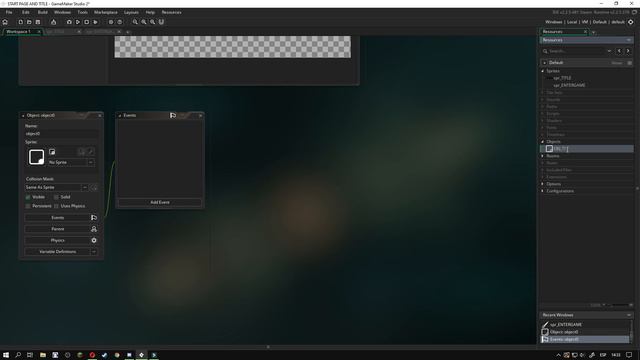640x360 pixels.
Task: Click the object sprite preview thumbnail
Action: pos(36,157)
